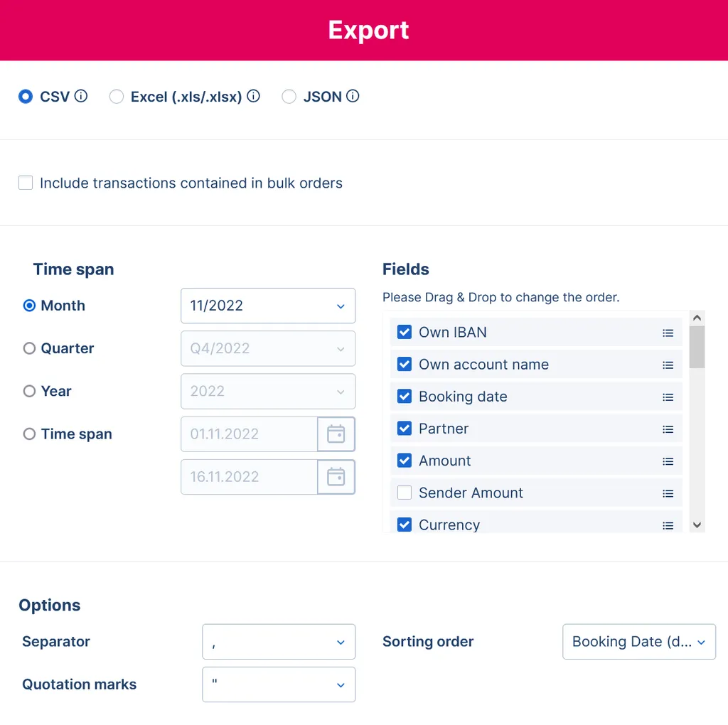Click the fields list scrollbar thumb
The image size is (728, 725).
coord(697,347)
